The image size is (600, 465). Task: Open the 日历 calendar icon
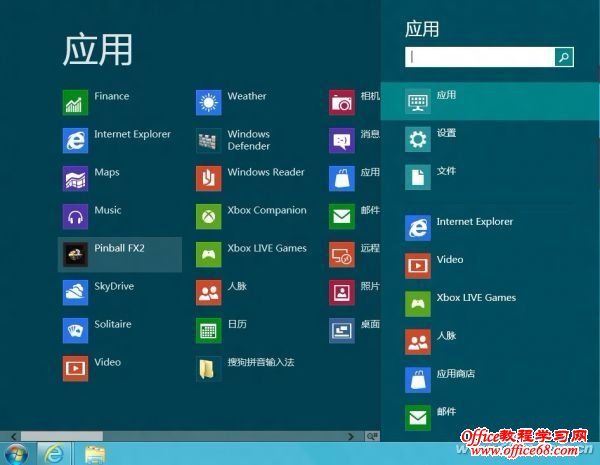[x=209, y=331]
